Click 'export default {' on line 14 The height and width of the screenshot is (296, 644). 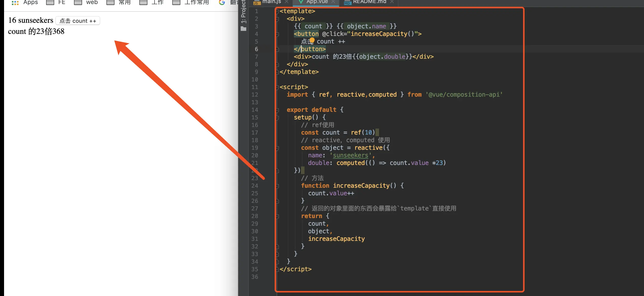click(x=315, y=110)
